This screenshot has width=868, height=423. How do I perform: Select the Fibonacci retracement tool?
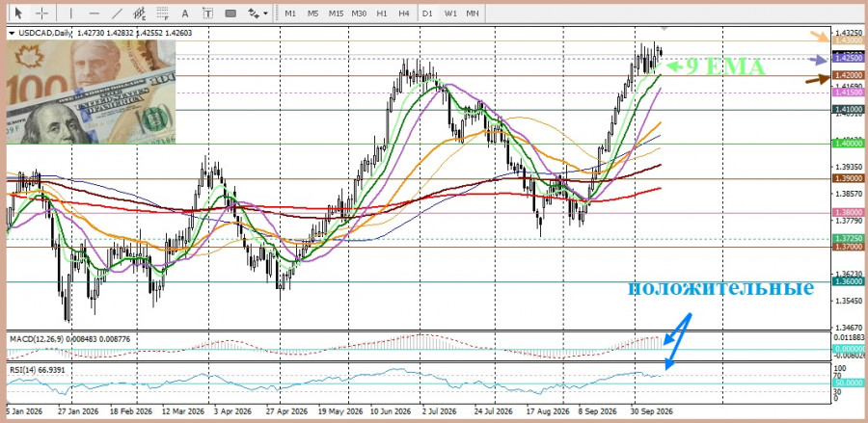(162, 13)
